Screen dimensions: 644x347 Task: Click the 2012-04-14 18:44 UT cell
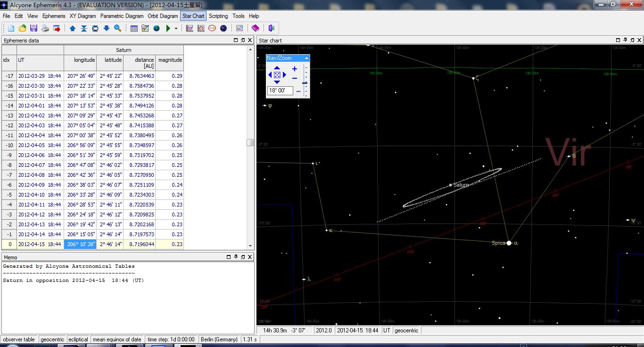coord(40,234)
